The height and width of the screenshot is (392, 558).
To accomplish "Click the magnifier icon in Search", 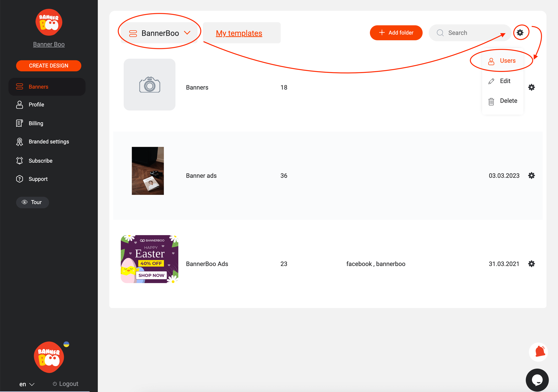I will pyautogui.click(x=440, y=33).
